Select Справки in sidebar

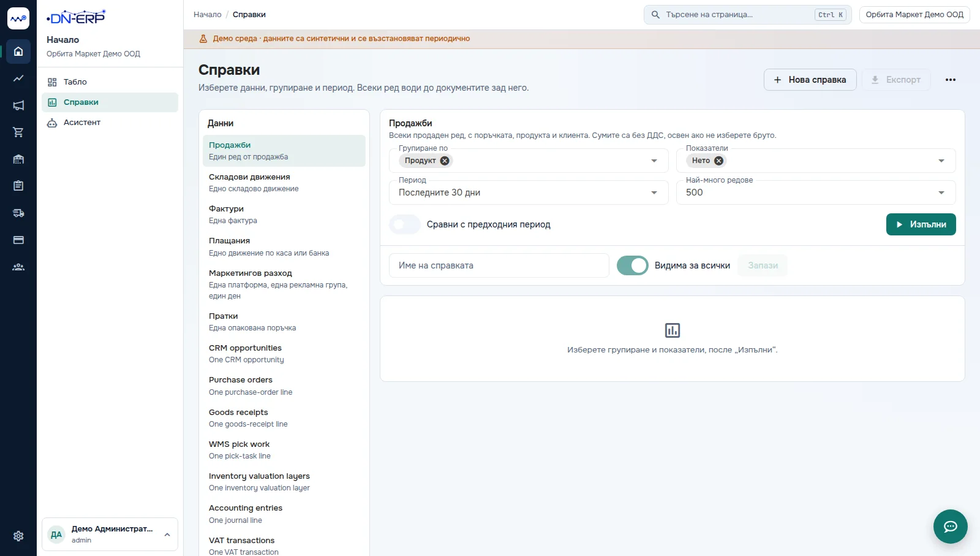[x=110, y=102]
